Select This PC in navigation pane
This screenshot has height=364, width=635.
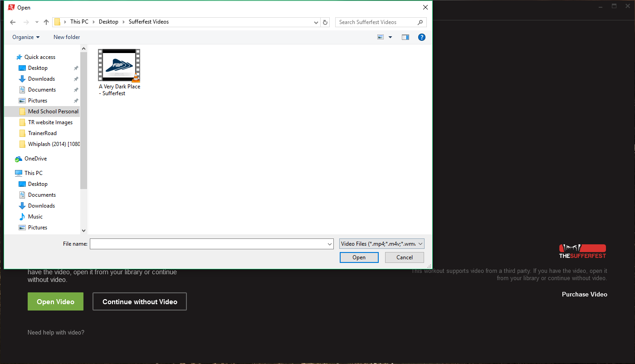[x=33, y=173]
